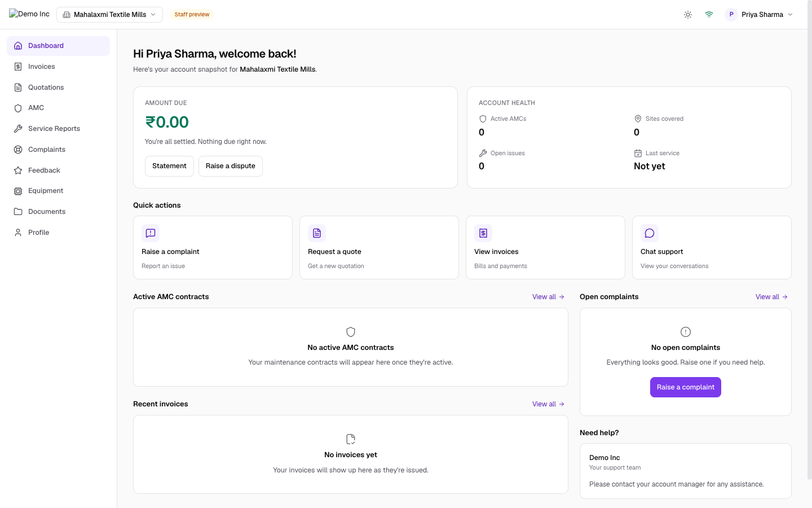
Task: Click the wrench icon beside Open issues
Action: [483, 154]
